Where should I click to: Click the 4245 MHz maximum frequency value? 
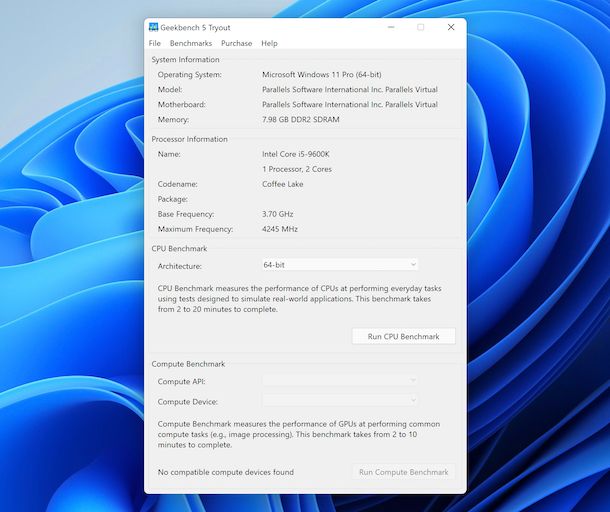(x=280, y=229)
